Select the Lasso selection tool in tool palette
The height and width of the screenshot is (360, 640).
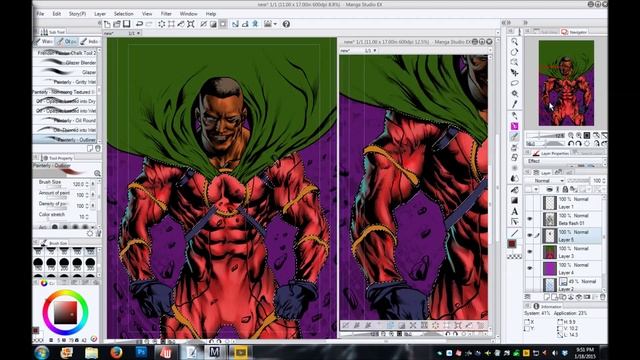[x=514, y=83]
